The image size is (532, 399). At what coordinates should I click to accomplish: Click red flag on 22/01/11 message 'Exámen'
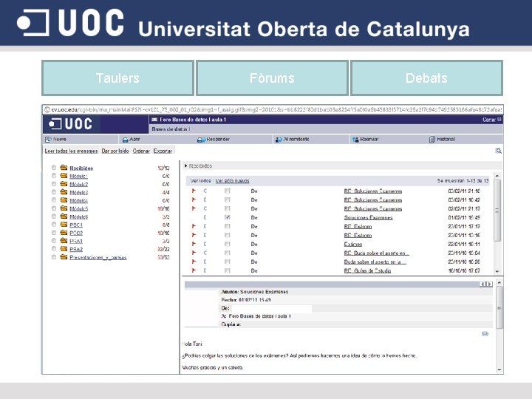click(x=194, y=244)
